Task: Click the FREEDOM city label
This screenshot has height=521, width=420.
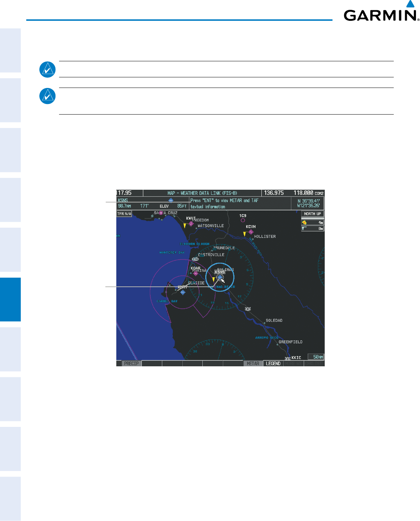Action: click(201, 220)
